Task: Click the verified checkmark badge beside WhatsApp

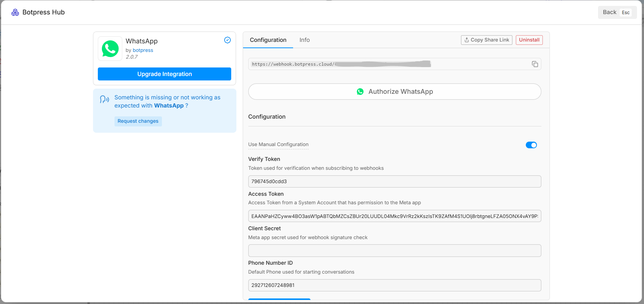Action: [228, 40]
